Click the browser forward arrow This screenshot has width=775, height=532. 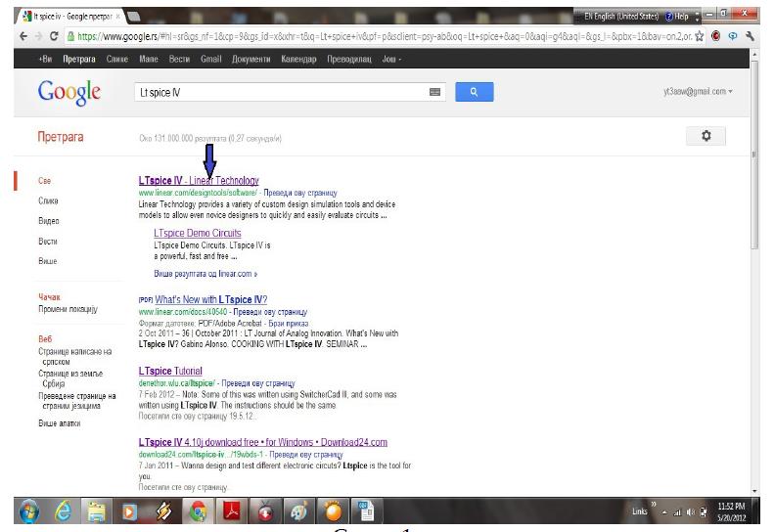38,36
